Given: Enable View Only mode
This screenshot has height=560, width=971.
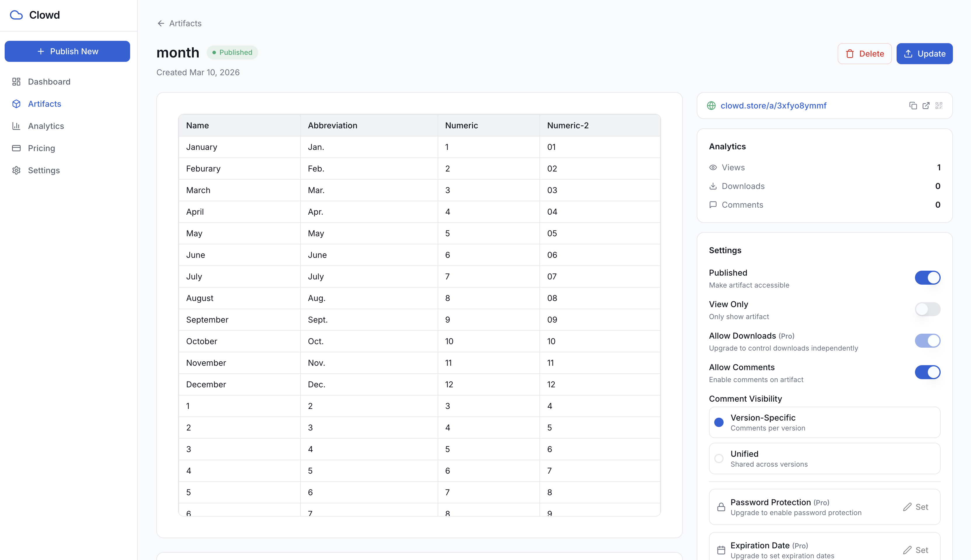Looking at the screenshot, I should 927,309.
